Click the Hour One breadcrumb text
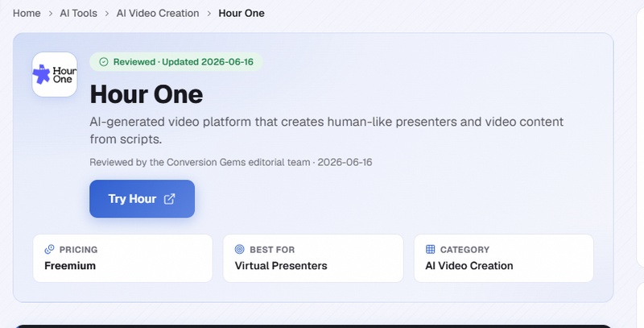This screenshot has width=644, height=328. 242,13
